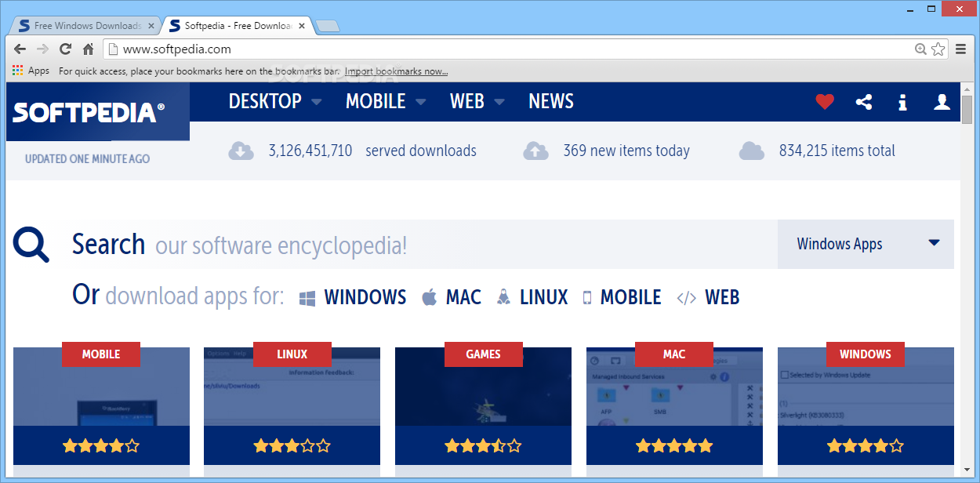Click '369 new items today' text

[626, 151]
